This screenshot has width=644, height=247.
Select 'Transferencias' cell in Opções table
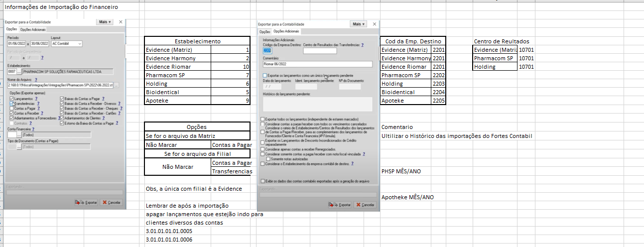click(x=231, y=171)
